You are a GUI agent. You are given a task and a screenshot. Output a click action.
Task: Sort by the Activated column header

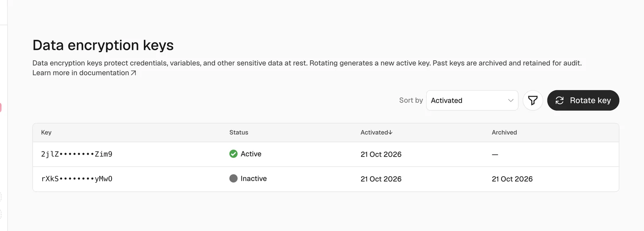pyautogui.click(x=376, y=132)
